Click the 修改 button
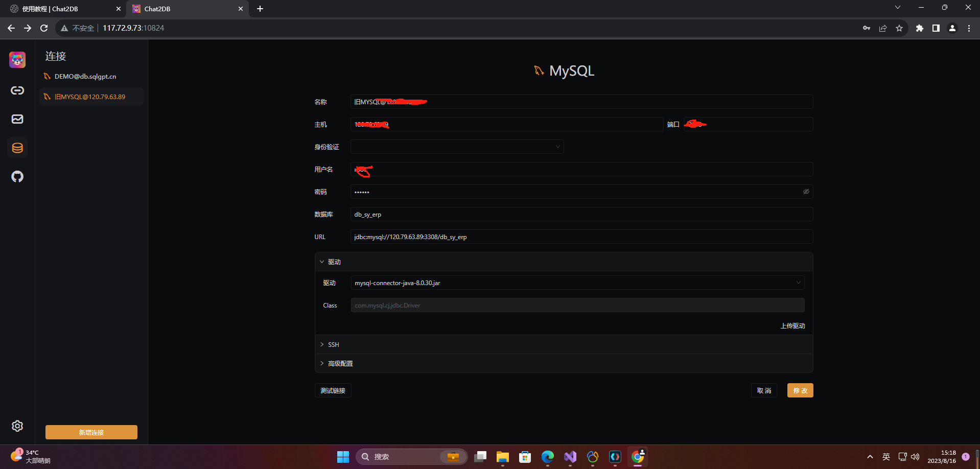The width and height of the screenshot is (980, 469). pos(800,390)
